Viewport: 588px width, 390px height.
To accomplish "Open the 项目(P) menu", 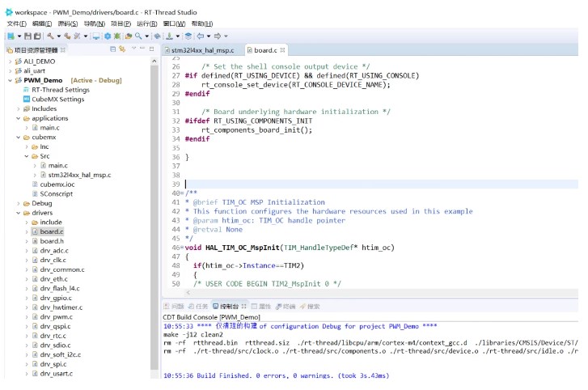I will [x=120, y=24].
